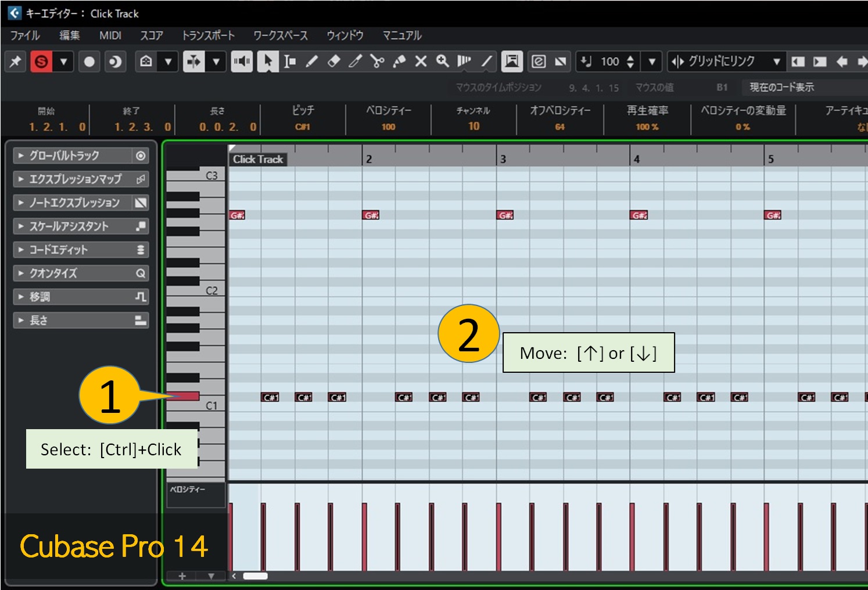The height and width of the screenshot is (590, 868).
Task: Open the 編集 menu
Action: (70, 35)
